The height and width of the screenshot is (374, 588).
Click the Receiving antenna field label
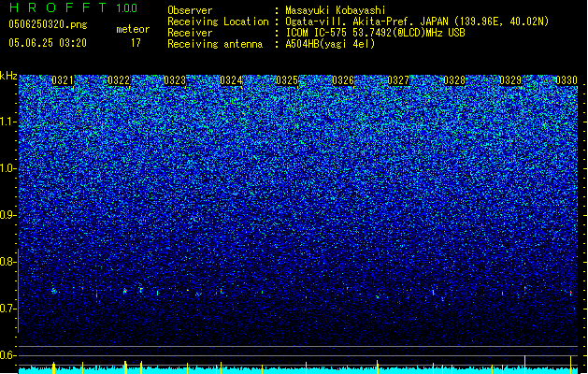(x=215, y=44)
